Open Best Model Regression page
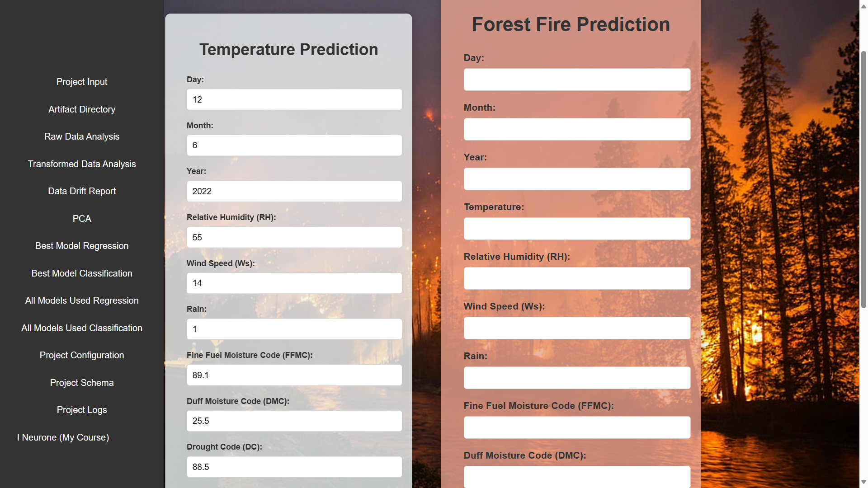Screen dimensions: 868x488 click(x=81, y=246)
